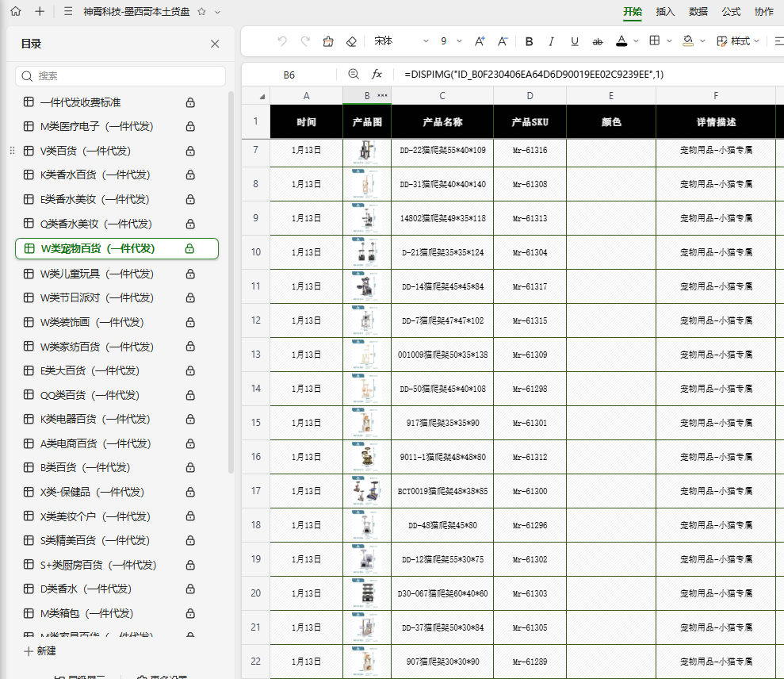Switch to the 数据 tab

point(698,12)
